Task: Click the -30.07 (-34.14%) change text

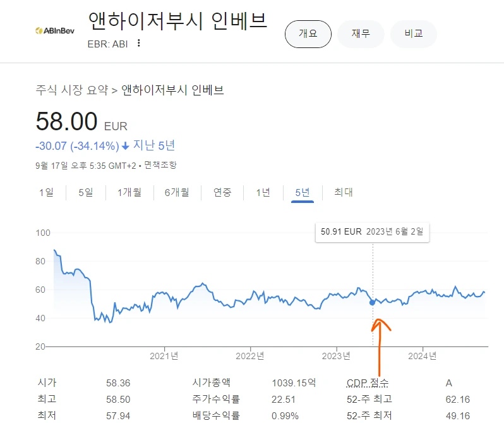Action: point(77,146)
